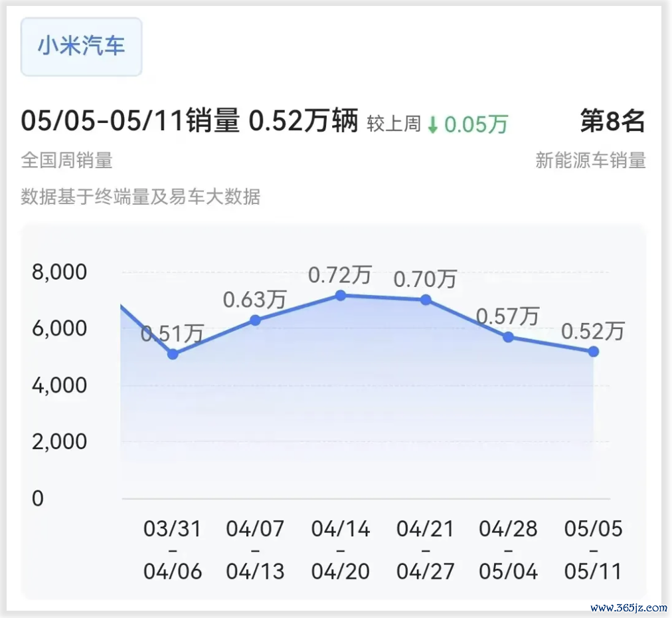Click the 05/05-05/11 x-axis week label
This screenshot has width=672, height=618.
593,550
